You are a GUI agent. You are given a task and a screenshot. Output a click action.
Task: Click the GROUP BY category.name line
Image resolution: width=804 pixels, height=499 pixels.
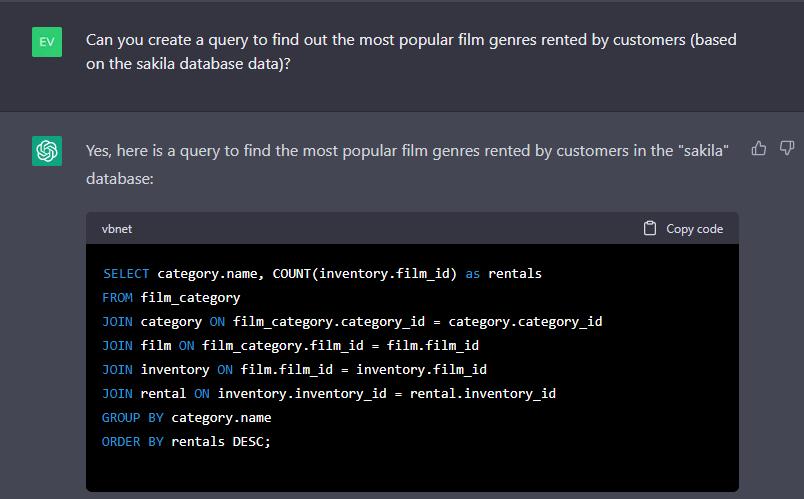click(x=186, y=417)
